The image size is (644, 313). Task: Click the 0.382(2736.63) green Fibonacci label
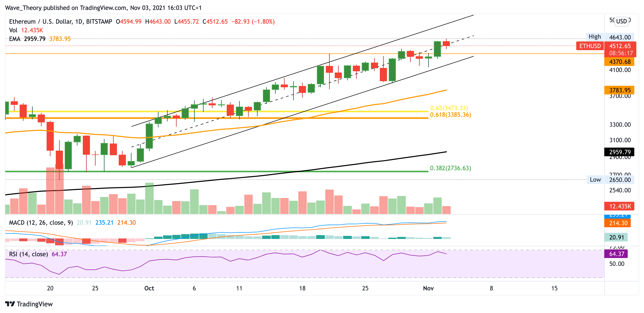point(450,168)
